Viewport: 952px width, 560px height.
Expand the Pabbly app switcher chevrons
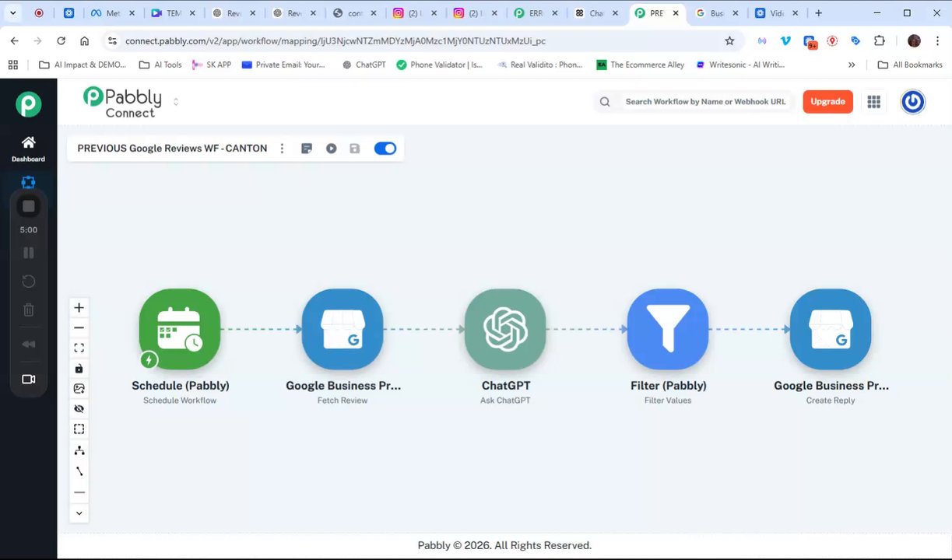176,102
